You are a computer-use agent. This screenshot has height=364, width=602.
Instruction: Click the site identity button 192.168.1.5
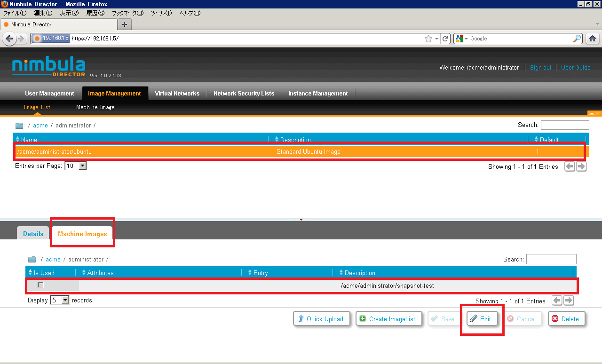51,39
